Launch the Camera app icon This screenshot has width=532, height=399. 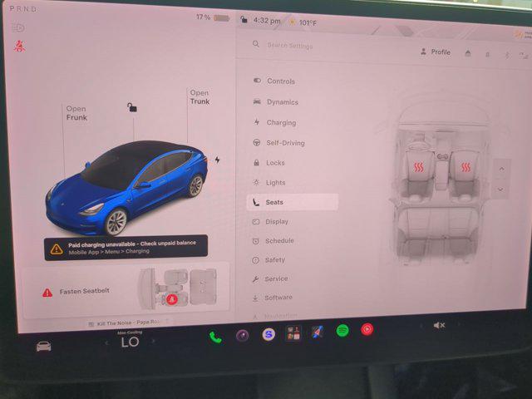[242, 336]
